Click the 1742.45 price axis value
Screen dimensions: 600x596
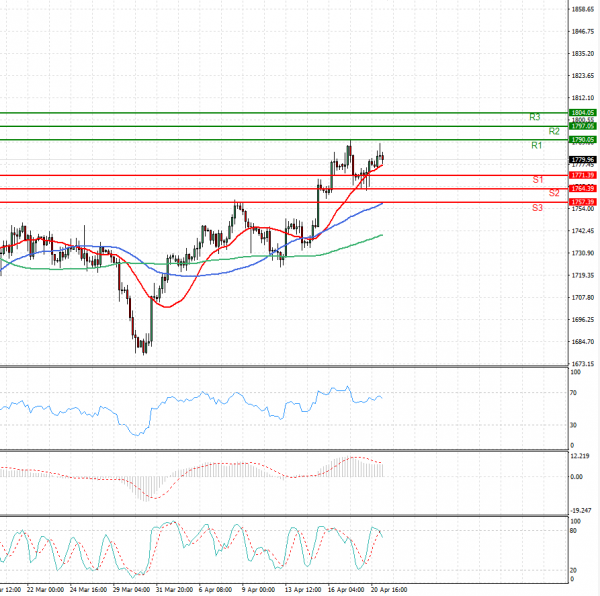(x=583, y=231)
